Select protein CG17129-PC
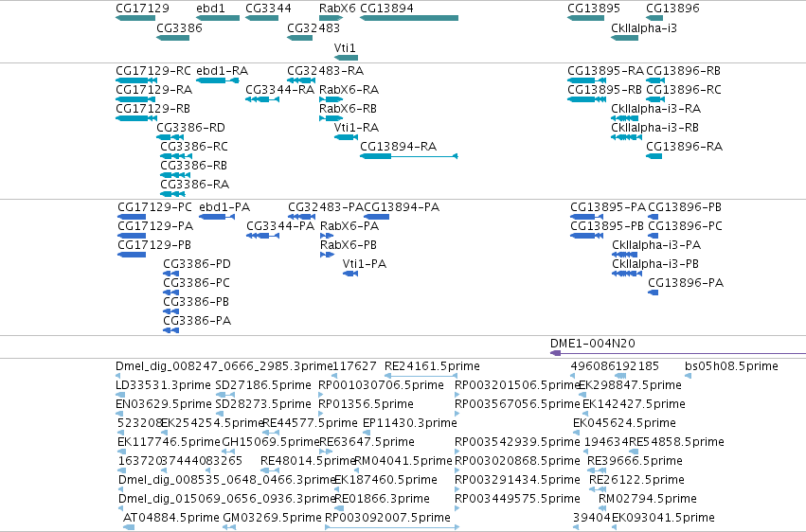This screenshot has height=532, width=806. [x=132, y=217]
